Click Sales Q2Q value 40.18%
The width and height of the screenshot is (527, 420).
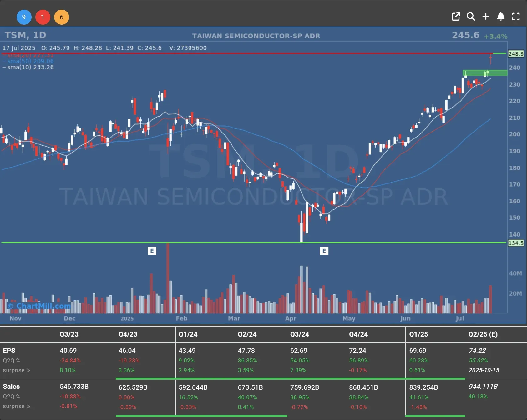478,397
